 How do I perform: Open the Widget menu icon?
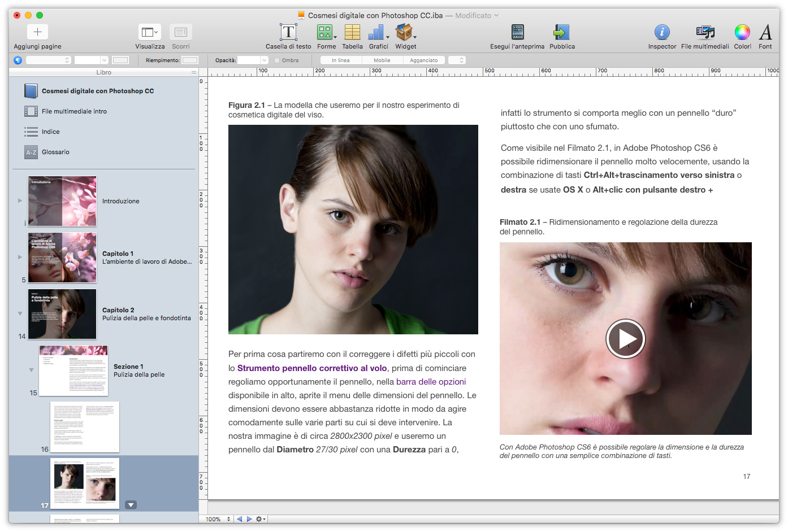[x=405, y=32]
